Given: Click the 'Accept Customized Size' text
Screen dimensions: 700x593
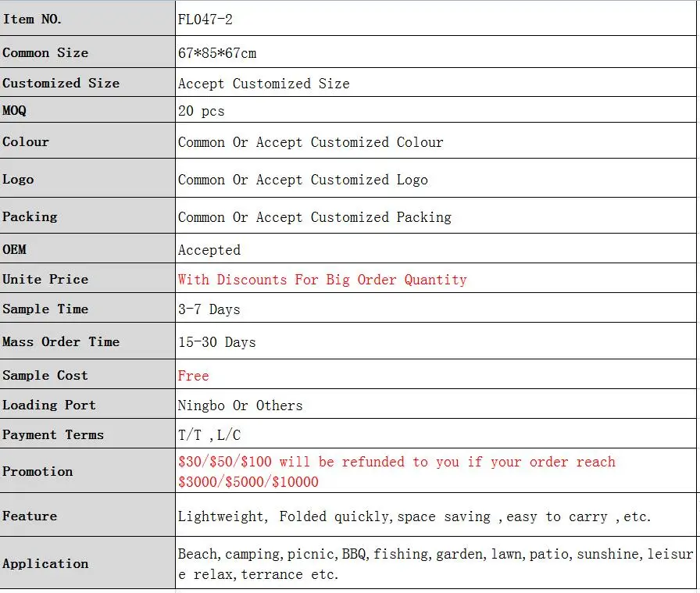Looking at the screenshot, I should tap(264, 84).
